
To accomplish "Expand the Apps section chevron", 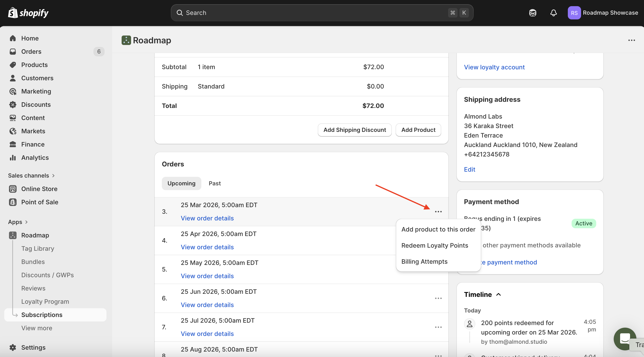I will coord(26,222).
